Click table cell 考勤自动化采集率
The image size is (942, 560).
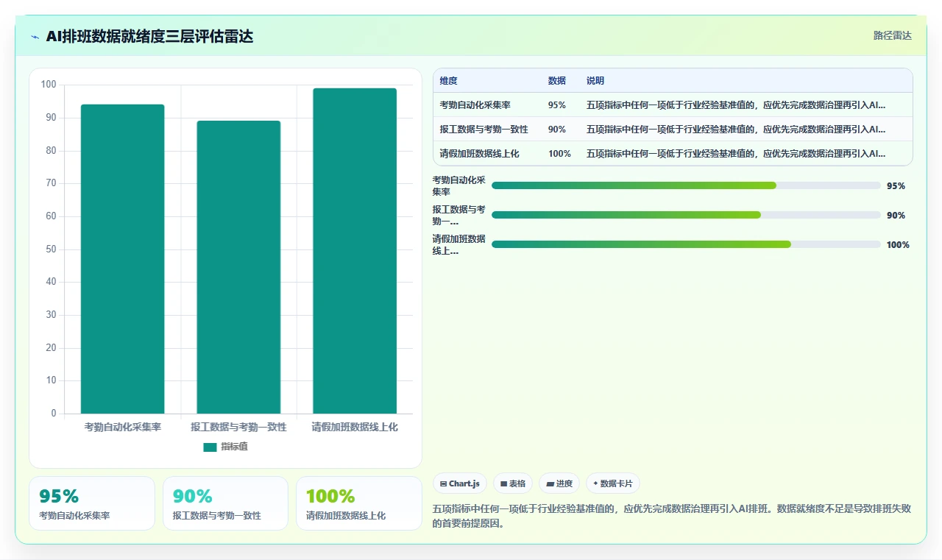475,105
